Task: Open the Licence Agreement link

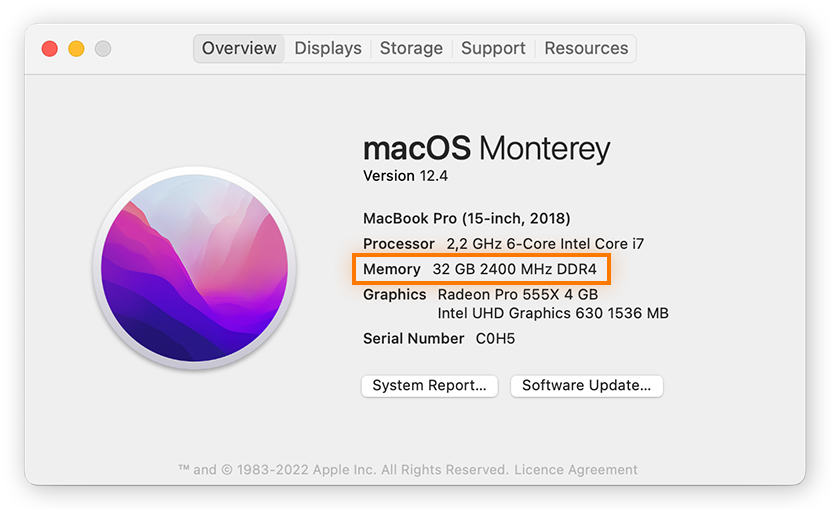Action: (576, 470)
